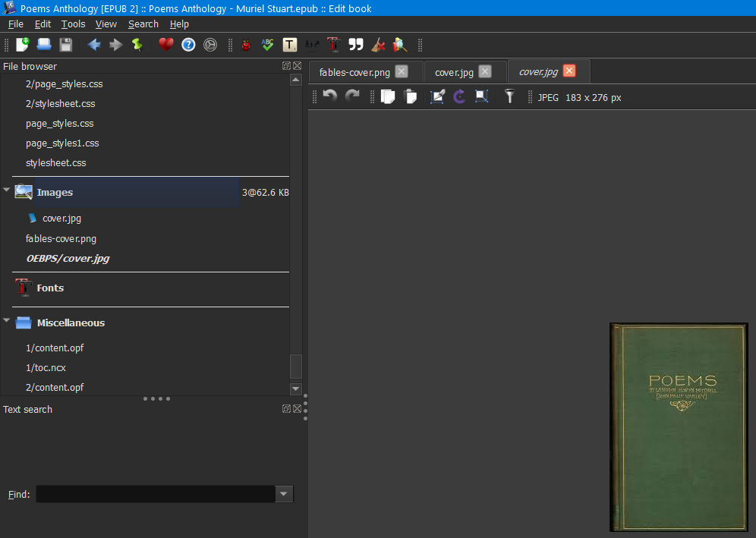The image size is (756, 538).
Task: Save the book with the floppy disk icon
Action: [65, 45]
